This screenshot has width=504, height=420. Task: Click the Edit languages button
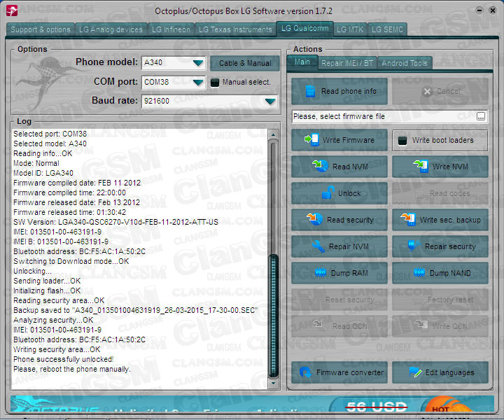(x=440, y=372)
